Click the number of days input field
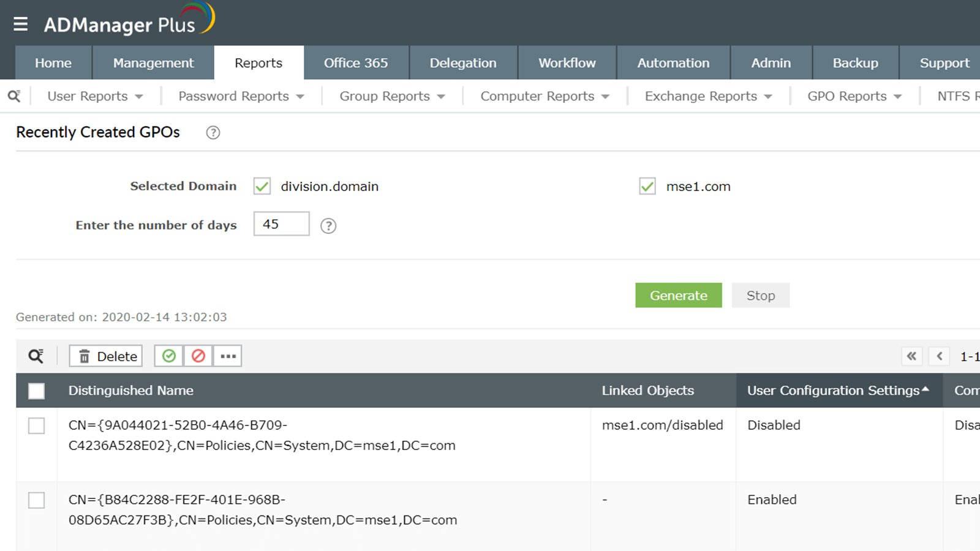Screen dimensions: 980x551 [281, 224]
